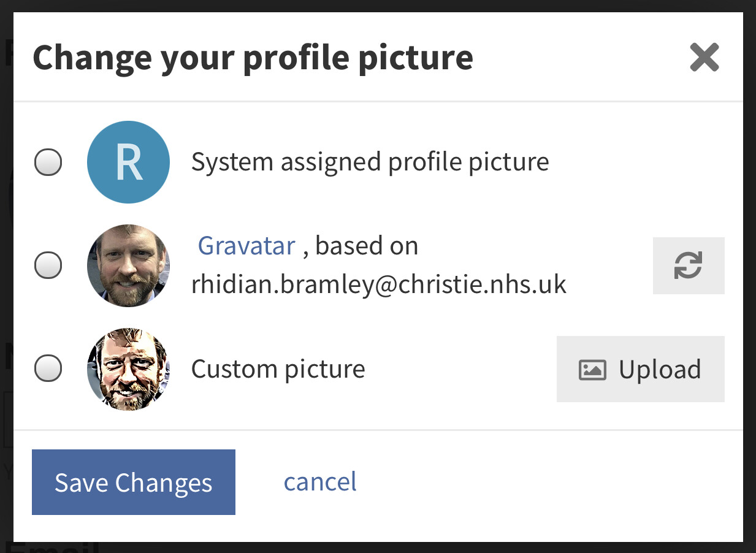Screen dimensions: 756x553
Task: Click the dark backdrop outside the dialog
Action: (x=750, y=276)
